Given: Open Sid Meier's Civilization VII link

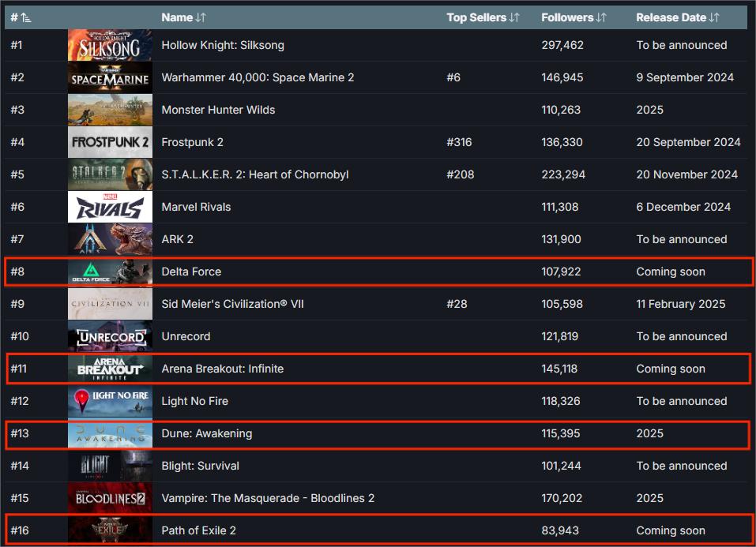Looking at the screenshot, I should tap(233, 304).
